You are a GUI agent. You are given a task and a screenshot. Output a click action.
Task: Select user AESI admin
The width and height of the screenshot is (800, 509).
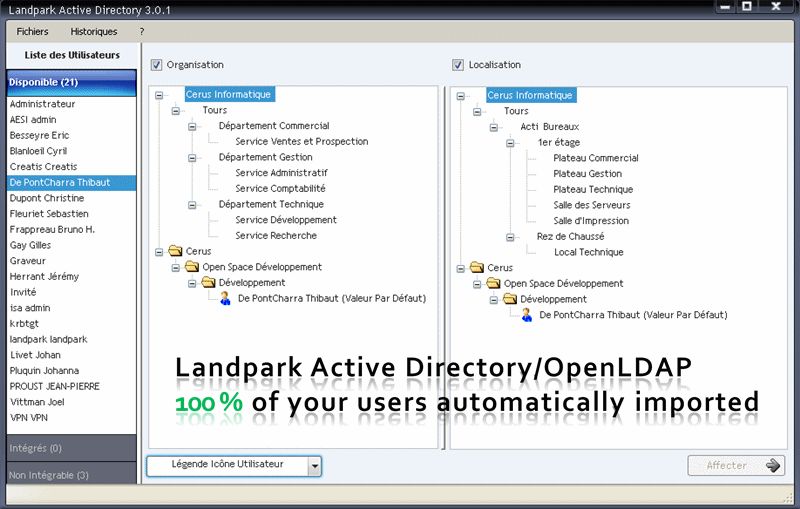(33, 119)
